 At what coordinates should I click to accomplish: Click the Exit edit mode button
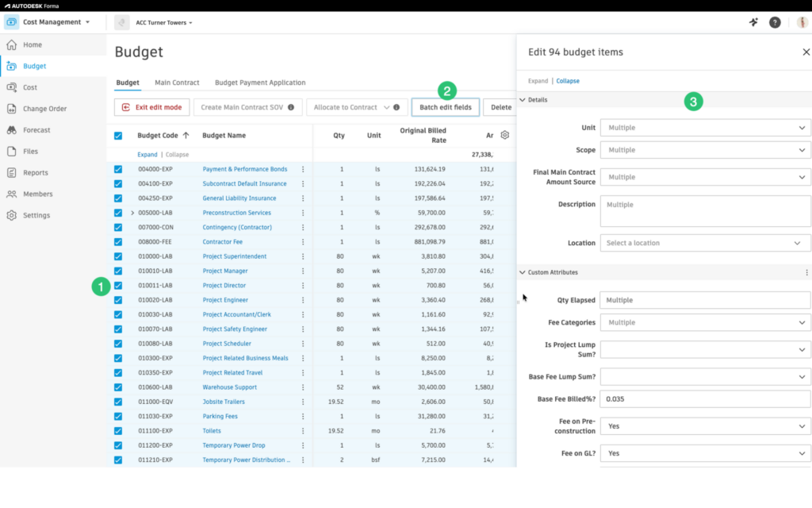[x=151, y=107]
